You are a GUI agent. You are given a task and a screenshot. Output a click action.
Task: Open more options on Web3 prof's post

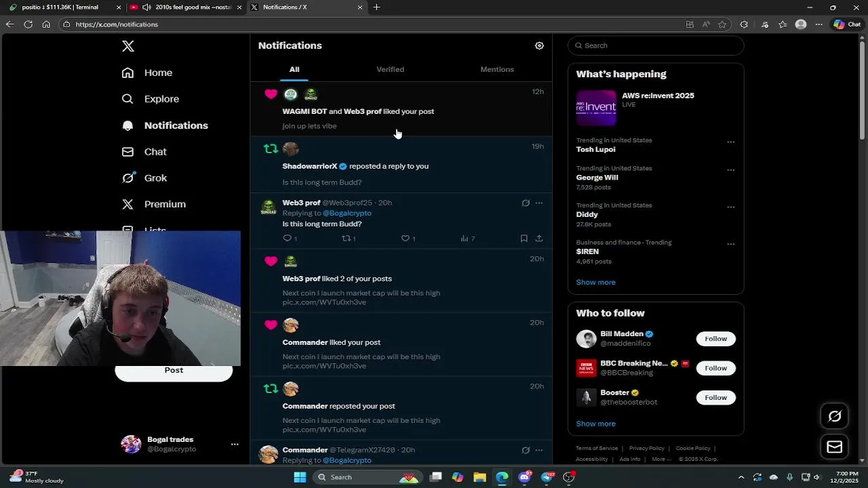[x=539, y=203]
